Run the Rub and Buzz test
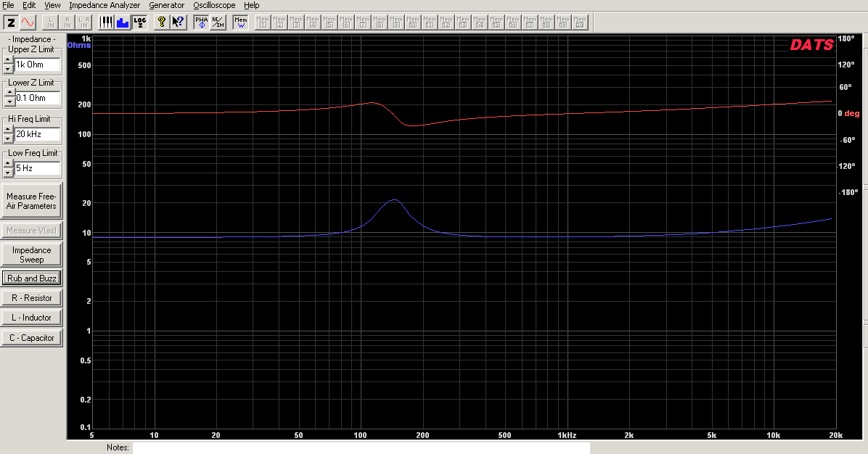Screen dimensions: 868x454 click(x=31, y=278)
